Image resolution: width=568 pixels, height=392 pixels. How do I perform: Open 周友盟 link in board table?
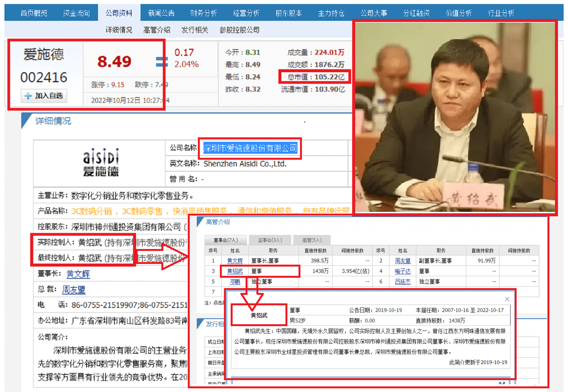pyautogui.click(x=403, y=261)
